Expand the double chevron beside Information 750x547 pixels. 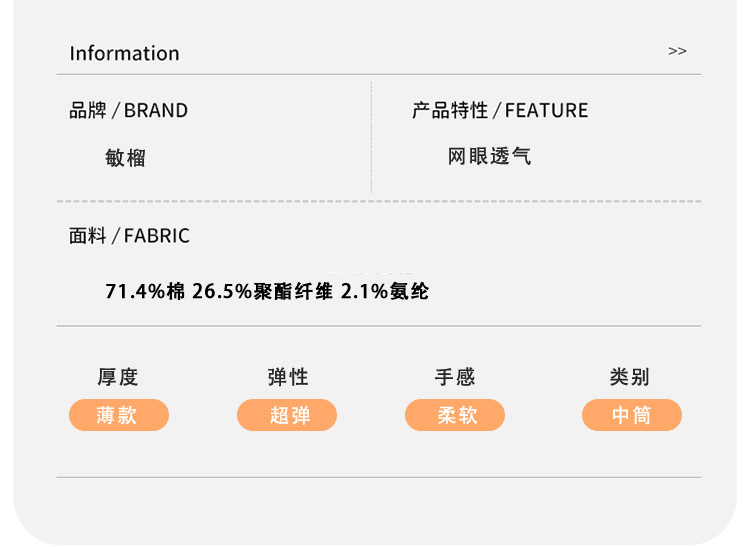[x=677, y=51]
